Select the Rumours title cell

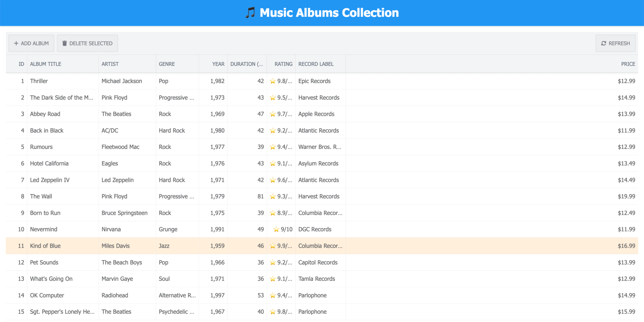point(63,147)
